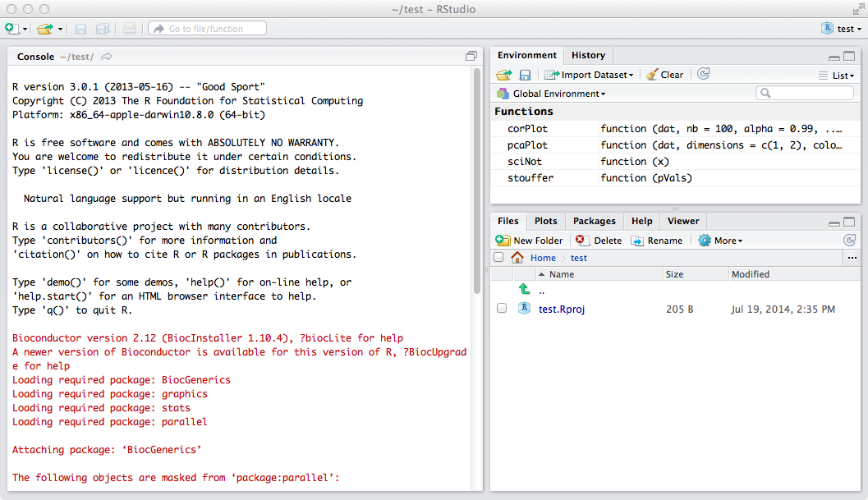Switch to the Viewer tab

point(683,221)
